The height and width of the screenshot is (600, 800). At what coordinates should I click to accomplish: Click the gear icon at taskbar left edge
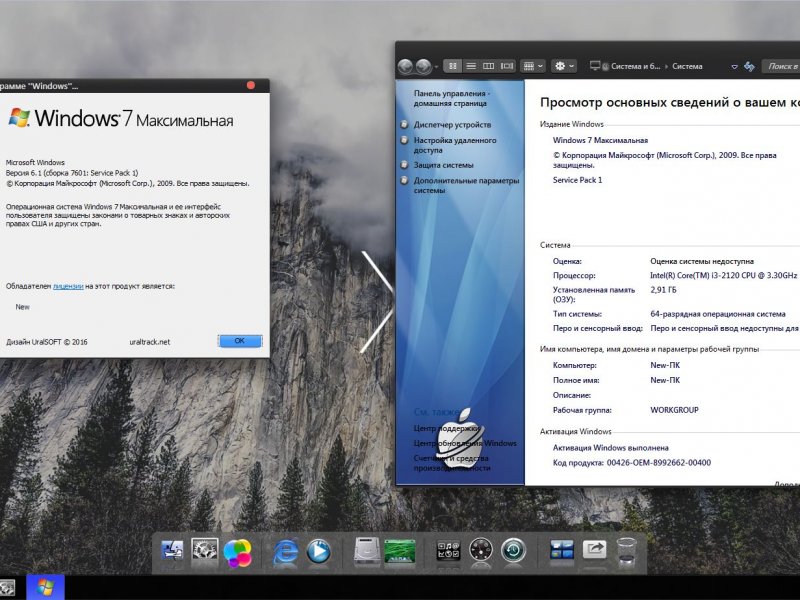click(x=6, y=588)
